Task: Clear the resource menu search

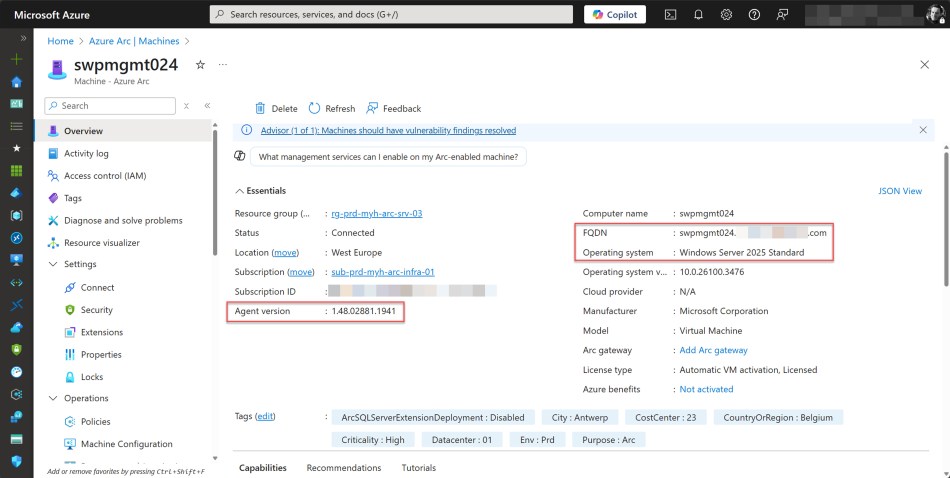Action: tap(187, 106)
